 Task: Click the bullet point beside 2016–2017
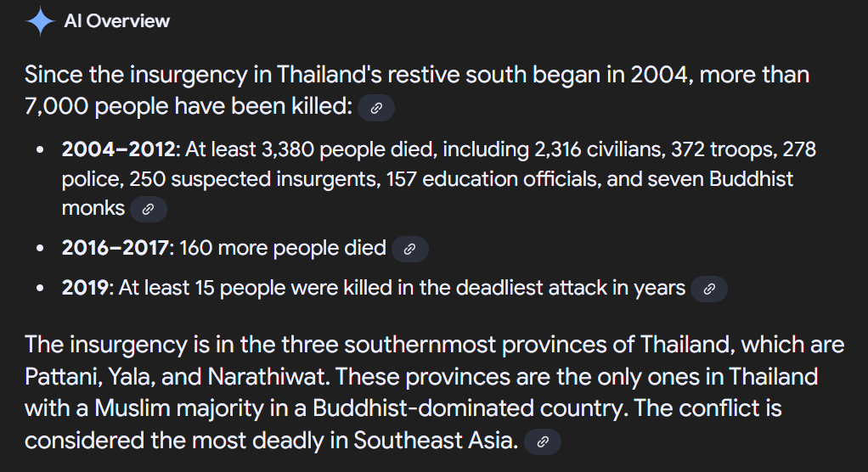pyautogui.click(x=40, y=249)
